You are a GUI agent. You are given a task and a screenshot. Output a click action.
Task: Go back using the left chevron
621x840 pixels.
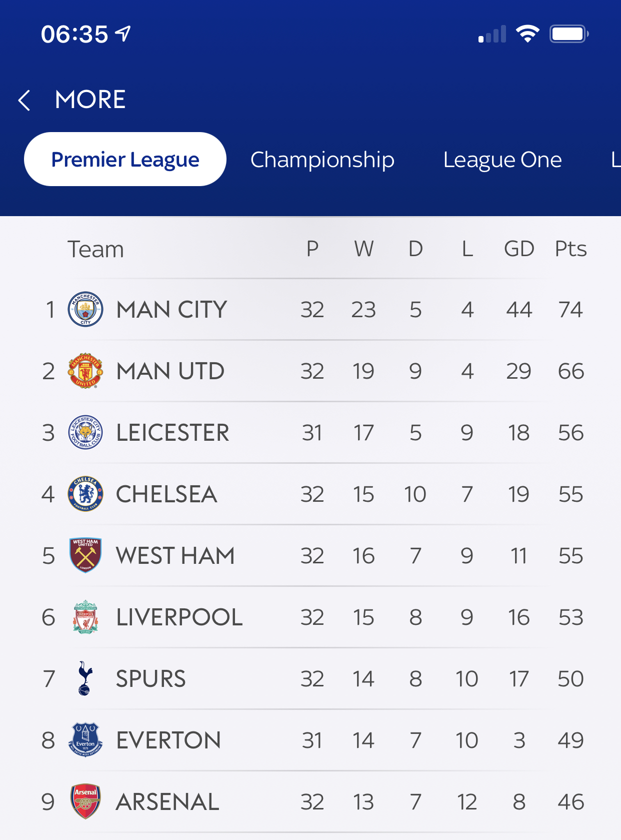pyautogui.click(x=24, y=100)
